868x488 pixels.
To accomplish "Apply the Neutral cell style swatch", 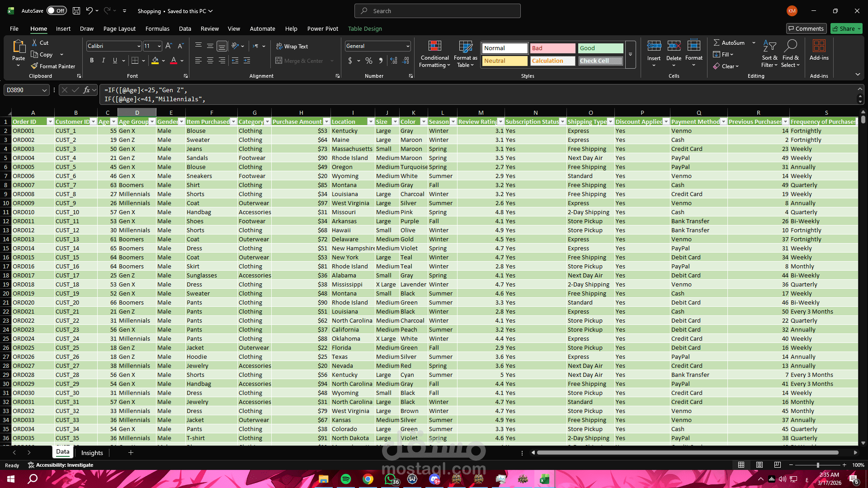I will [505, 61].
